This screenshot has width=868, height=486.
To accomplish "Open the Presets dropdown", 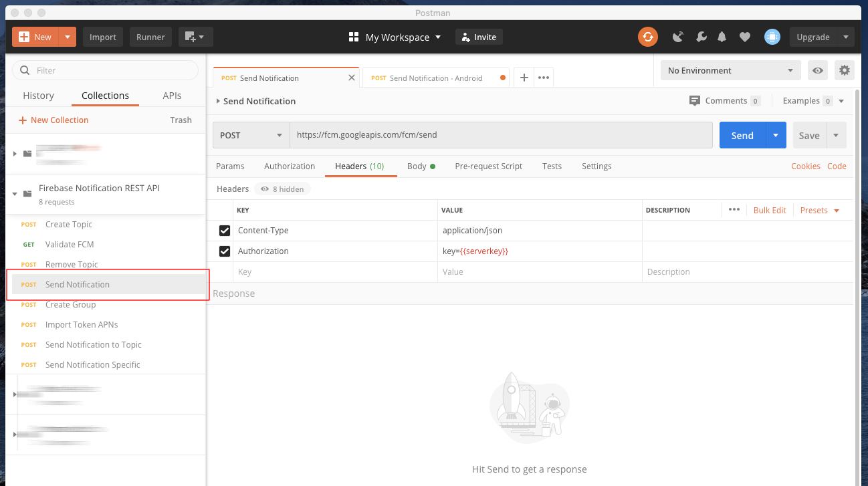I will click(x=819, y=210).
